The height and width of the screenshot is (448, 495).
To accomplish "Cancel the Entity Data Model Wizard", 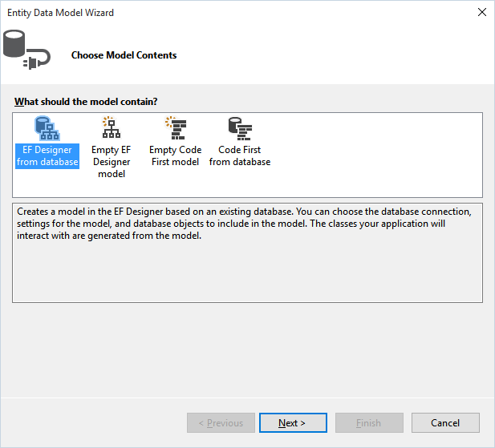I will coord(445,423).
